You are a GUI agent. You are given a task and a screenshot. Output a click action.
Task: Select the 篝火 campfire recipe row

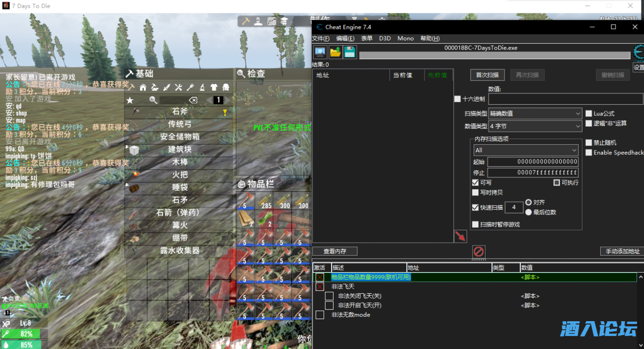(179, 225)
